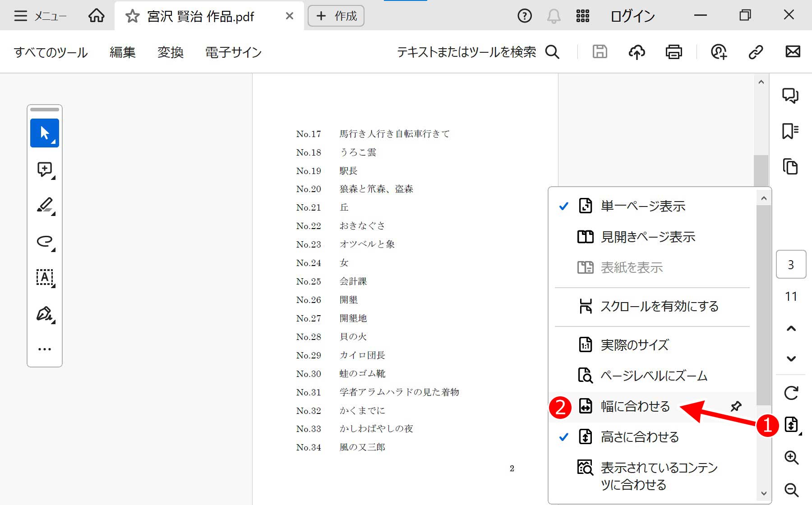
Task: Zoom in with magnifier plus icon
Action: coord(791,458)
